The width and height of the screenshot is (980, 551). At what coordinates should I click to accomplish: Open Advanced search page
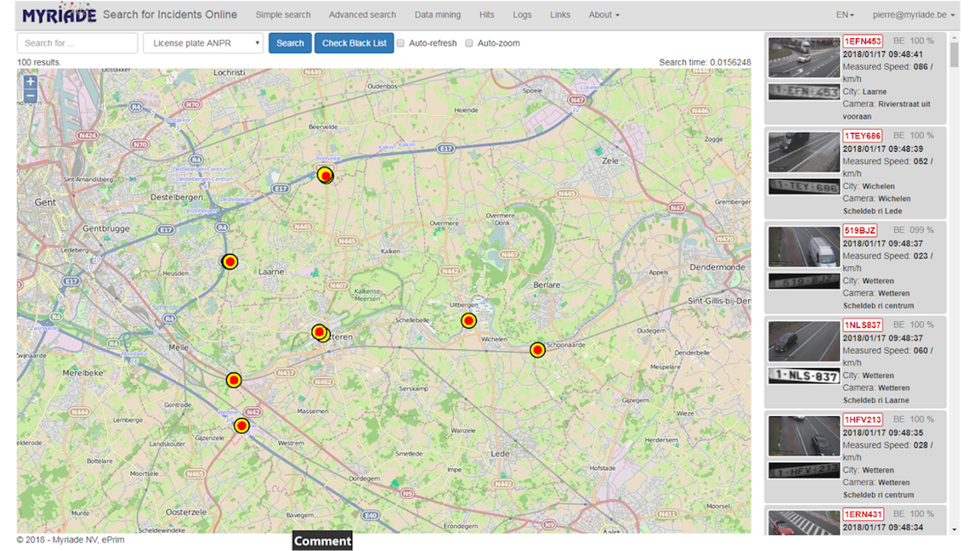click(x=362, y=15)
